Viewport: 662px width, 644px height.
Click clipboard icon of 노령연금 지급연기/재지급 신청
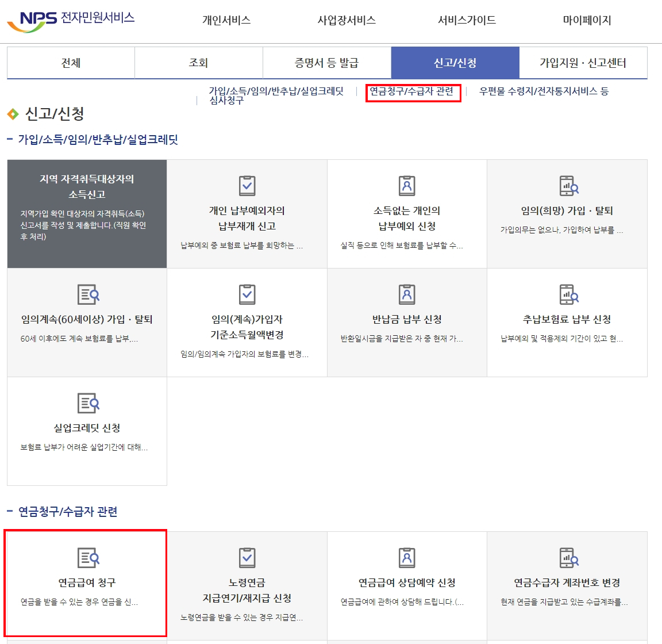[x=247, y=558]
